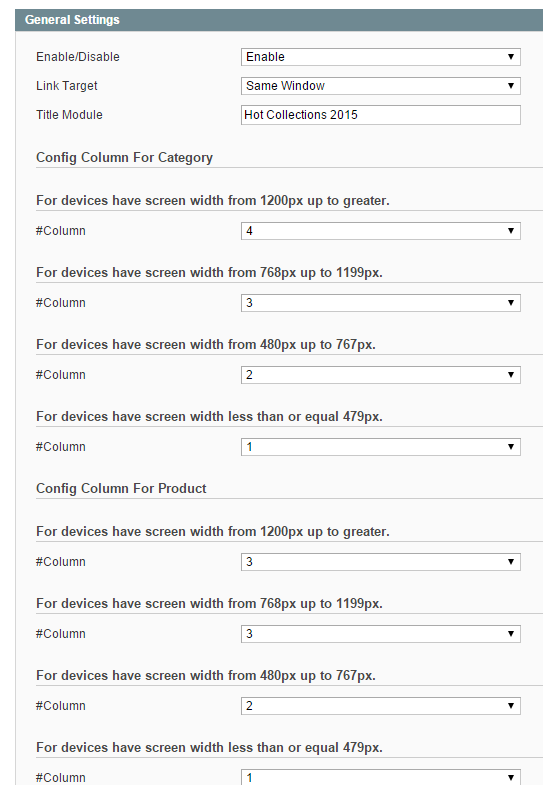Click the Config Column For Category heading

(124, 158)
